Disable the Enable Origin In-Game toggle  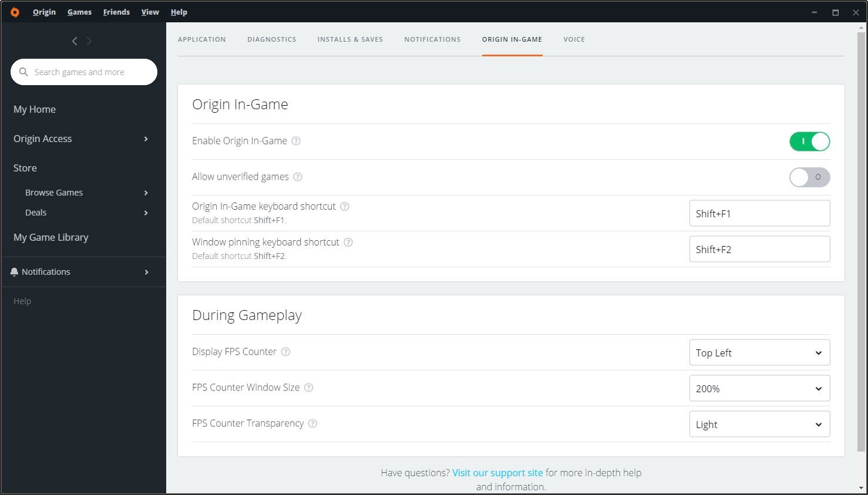809,142
